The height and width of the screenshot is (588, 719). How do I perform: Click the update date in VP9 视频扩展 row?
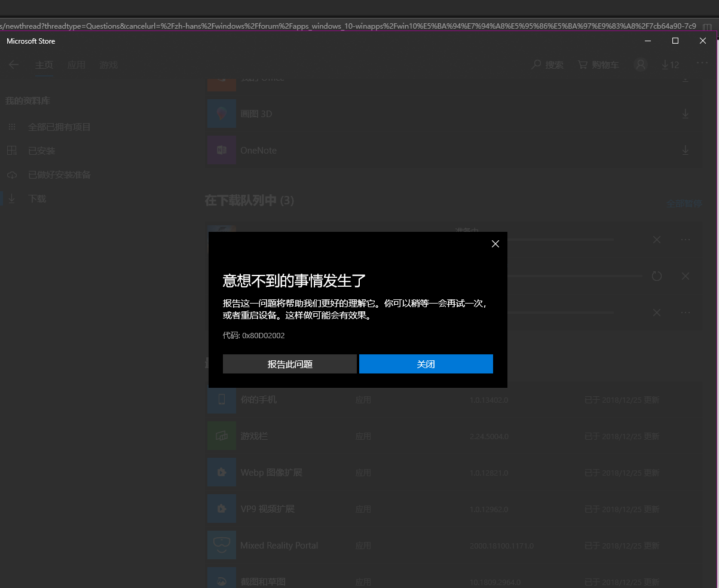[622, 509]
